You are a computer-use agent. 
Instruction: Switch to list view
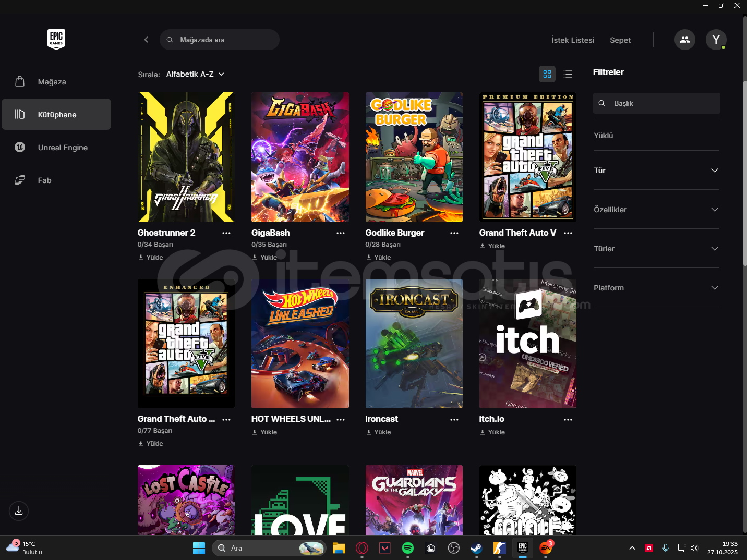(x=568, y=74)
